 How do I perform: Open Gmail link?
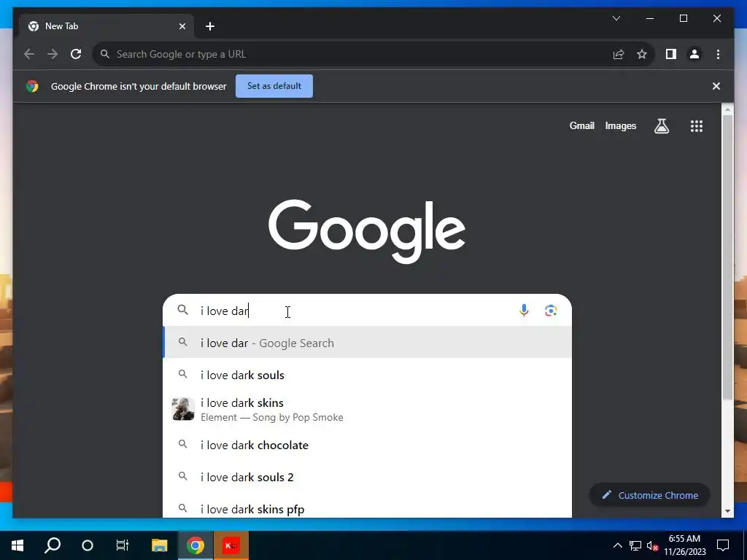coord(581,125)
